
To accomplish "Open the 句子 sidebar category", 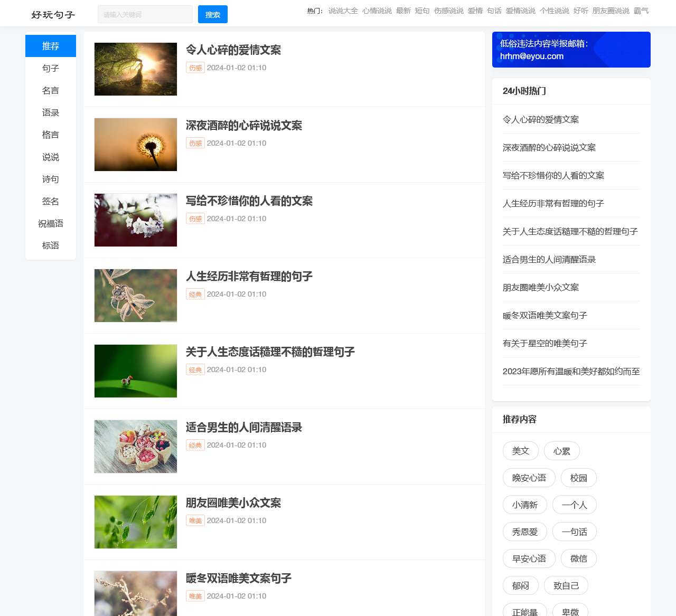I will coord(50,68).
